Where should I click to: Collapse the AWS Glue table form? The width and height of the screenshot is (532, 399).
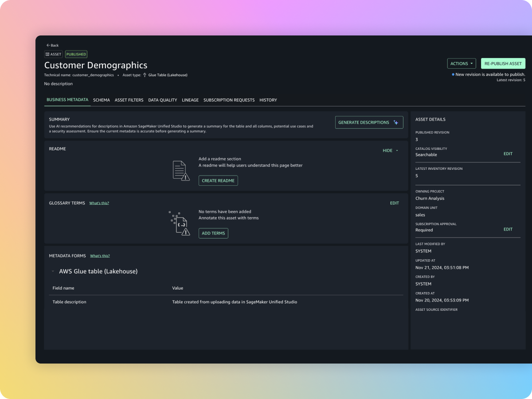53,271
